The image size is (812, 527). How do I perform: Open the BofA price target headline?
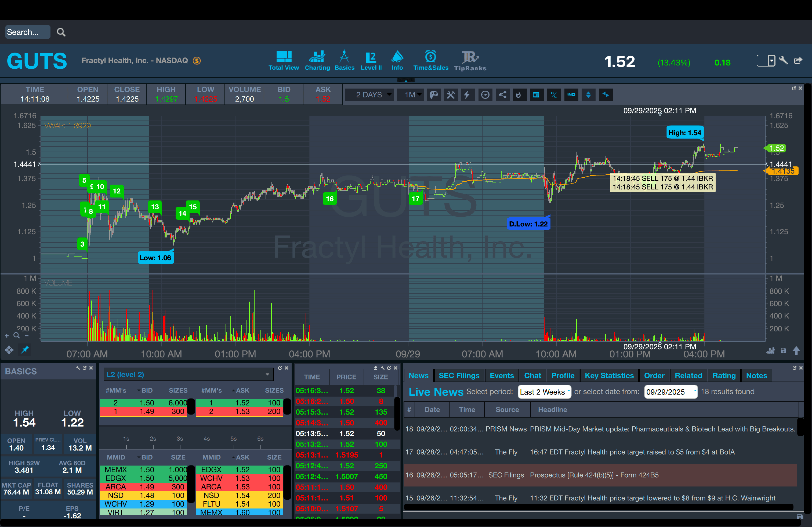point(632,452)
